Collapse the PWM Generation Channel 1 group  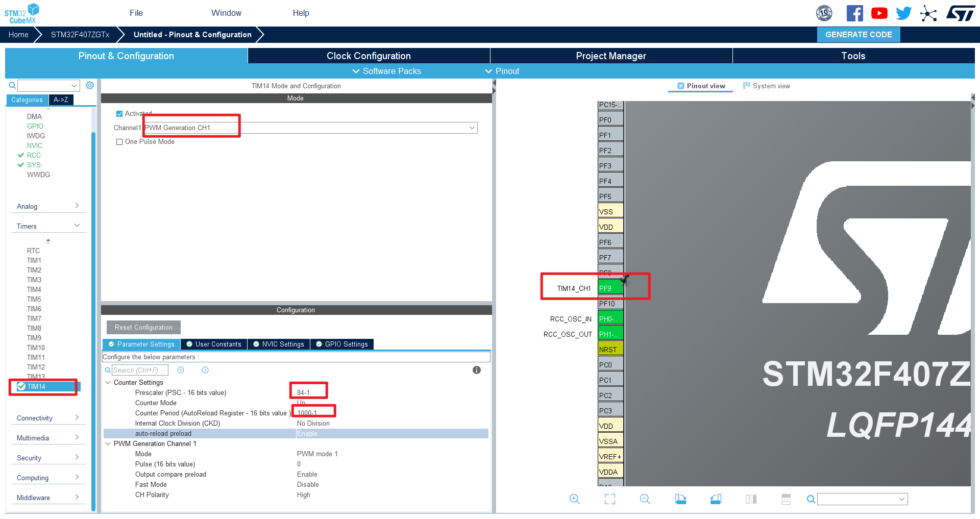(108, 443)
